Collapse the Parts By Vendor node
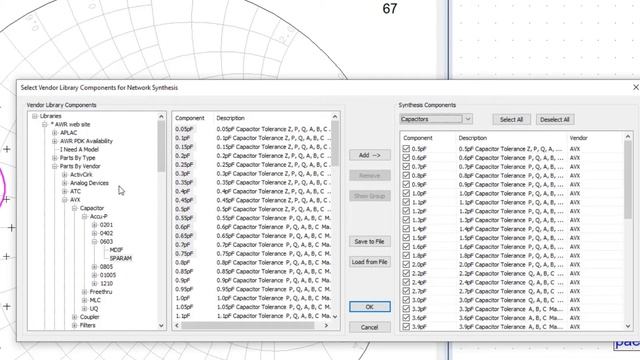The image size is (640, 360). pos(55,166)
